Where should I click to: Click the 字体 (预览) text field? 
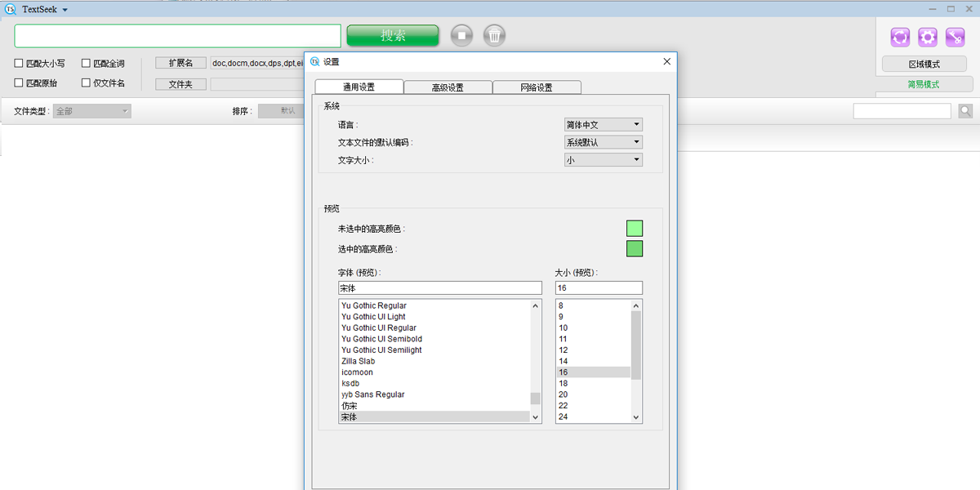tap(440, 288)
